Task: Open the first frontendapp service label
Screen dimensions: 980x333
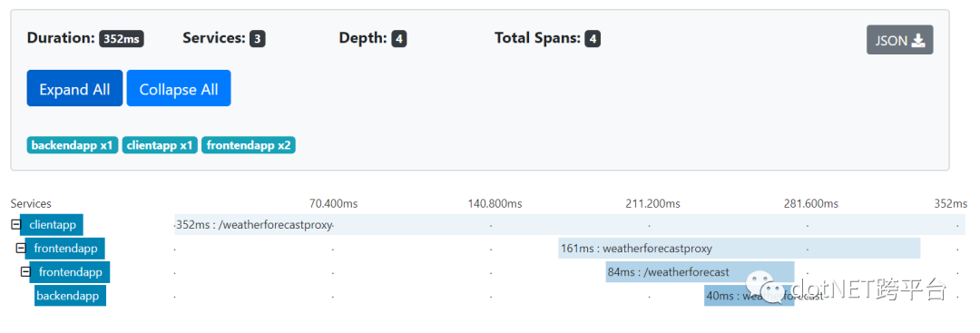Action: pos(65,249)
